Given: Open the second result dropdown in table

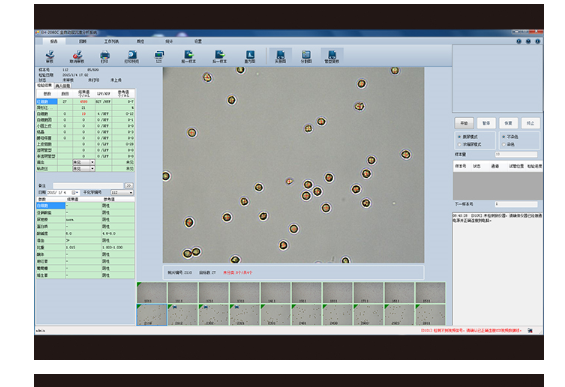Looking at the screenshot, I should click(84, 168).
